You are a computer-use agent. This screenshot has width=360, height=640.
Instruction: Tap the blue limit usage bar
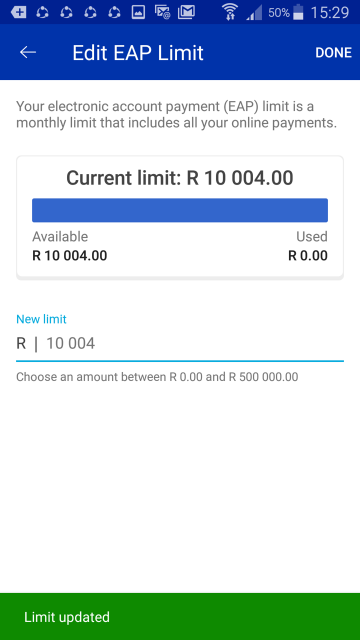[x=180, y=210]
